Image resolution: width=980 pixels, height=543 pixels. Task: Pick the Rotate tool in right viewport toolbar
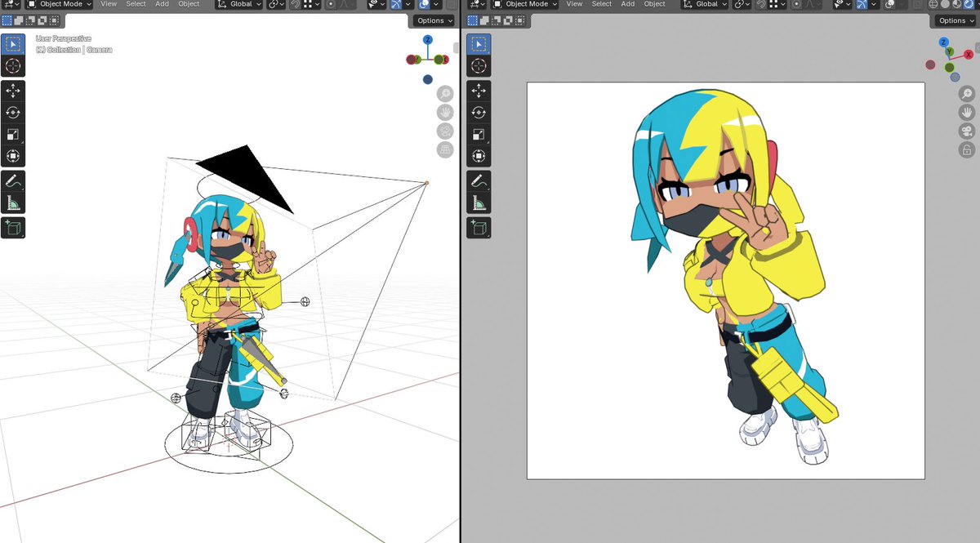point(479,113)
